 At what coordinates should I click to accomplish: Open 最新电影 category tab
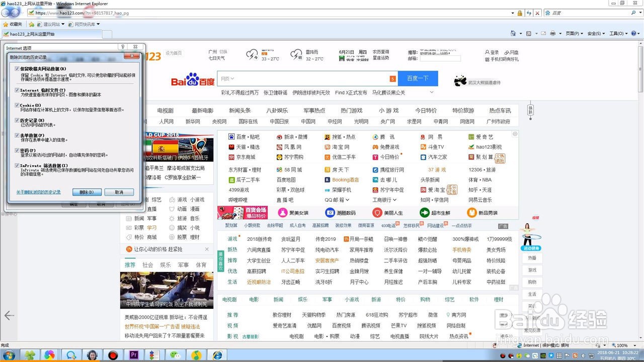click(202, 111)
